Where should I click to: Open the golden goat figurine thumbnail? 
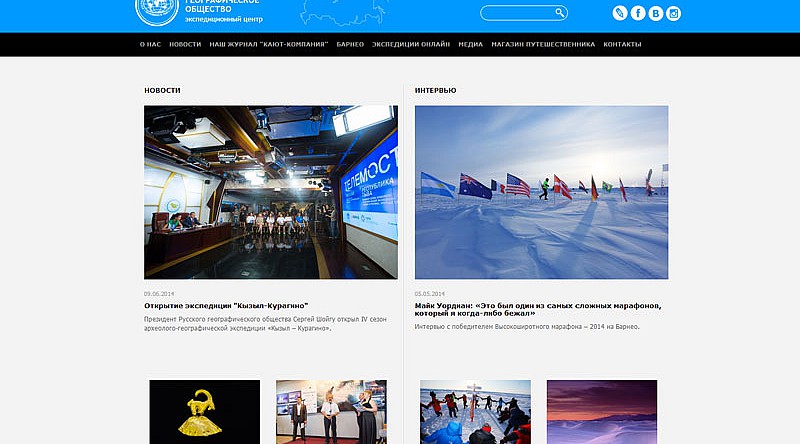tap(205, 411)
